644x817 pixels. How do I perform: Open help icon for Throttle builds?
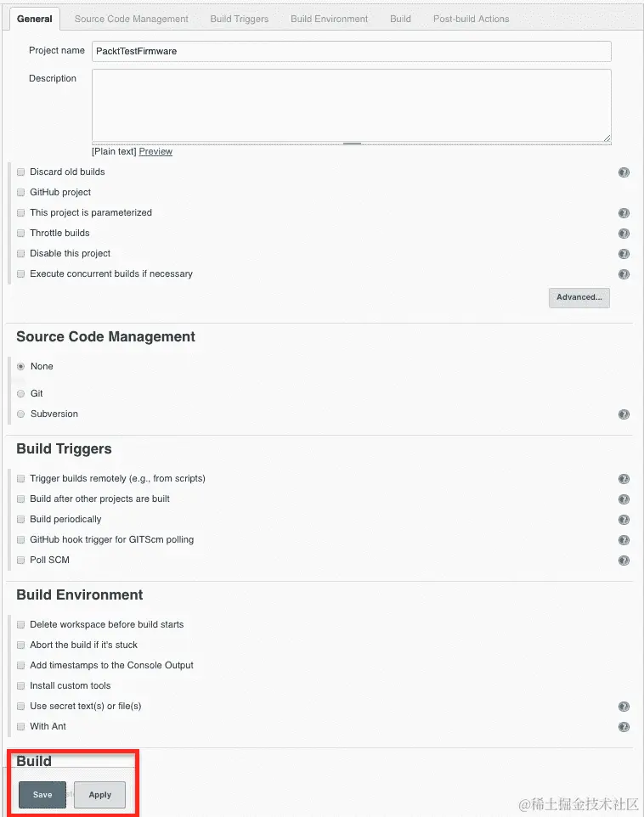pyautogui.click(x=624, y=234)
